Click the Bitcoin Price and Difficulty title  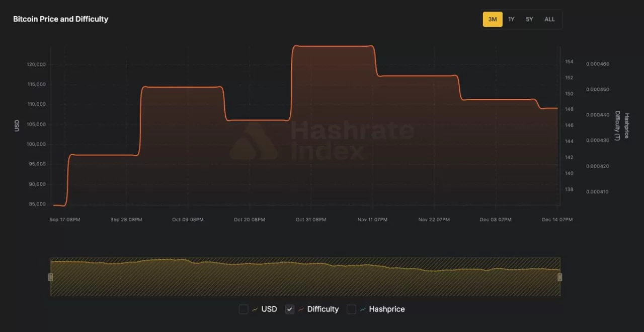60,19
